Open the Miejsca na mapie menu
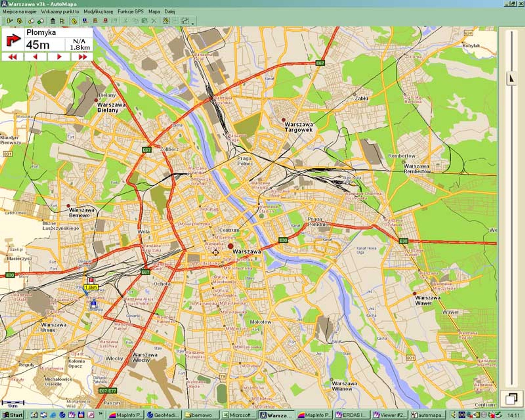The image size is (525, 420). 19,11
